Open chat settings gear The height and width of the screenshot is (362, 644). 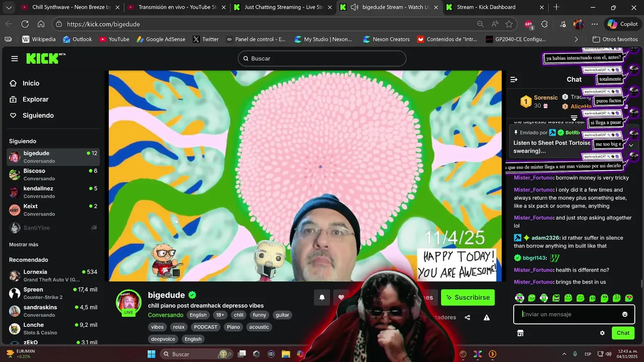pos(602,333)
